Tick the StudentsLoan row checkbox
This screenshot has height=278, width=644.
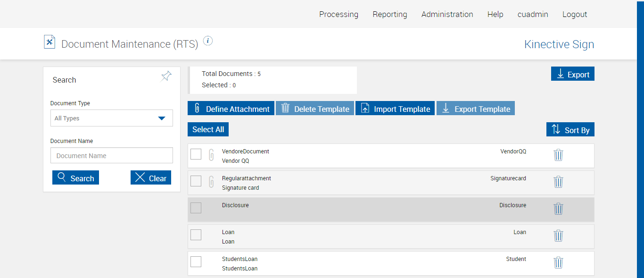196,262
